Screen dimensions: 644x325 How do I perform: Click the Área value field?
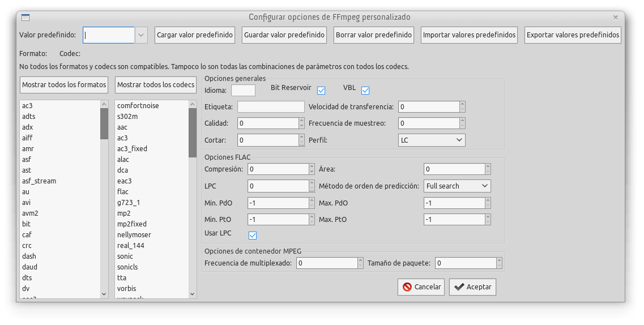click(x=454, y=169)
